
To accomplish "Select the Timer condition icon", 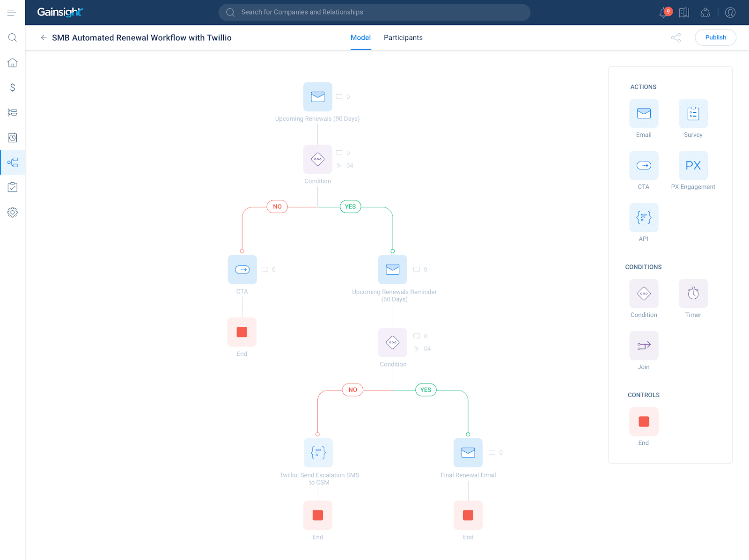I will point(693,294).
